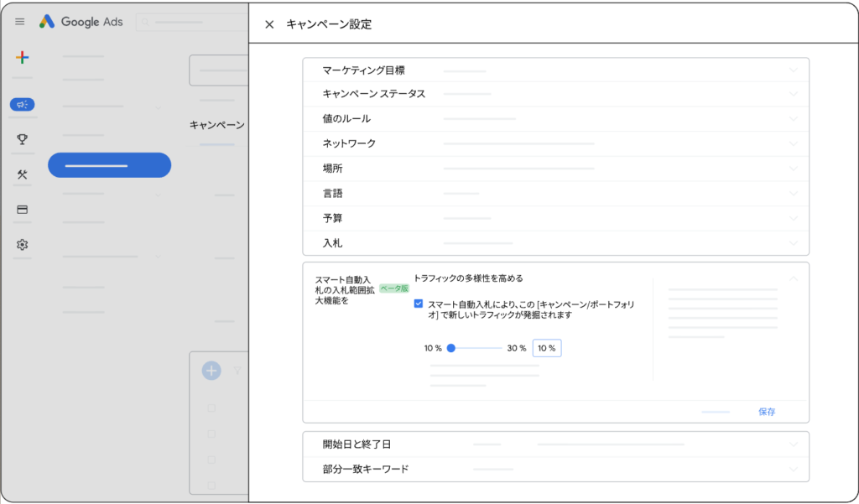
Task: Click the 保存 button
Action: click(766, 412)
